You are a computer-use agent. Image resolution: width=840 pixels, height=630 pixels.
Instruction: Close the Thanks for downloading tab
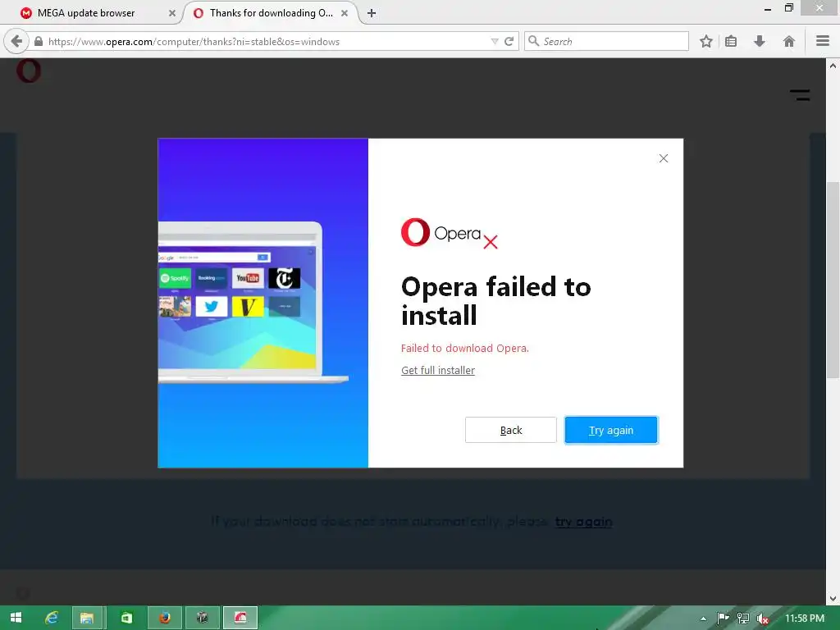[345, 13]
